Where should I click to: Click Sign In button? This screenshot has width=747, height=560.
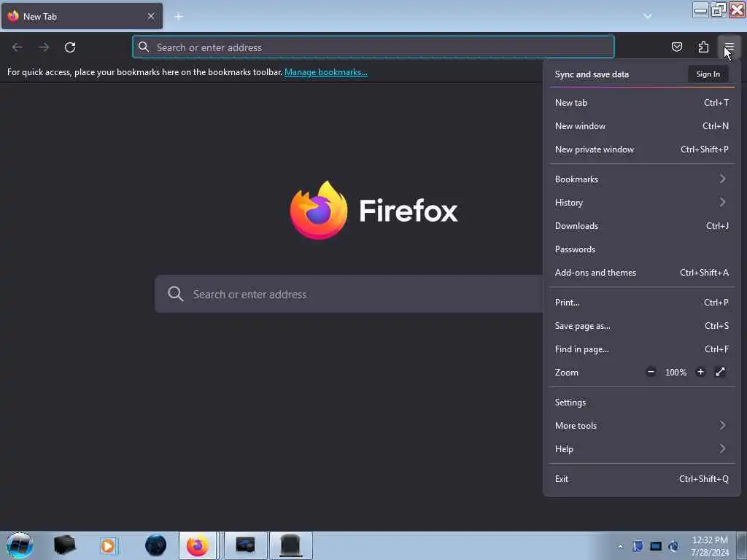[x=708, y=74]
